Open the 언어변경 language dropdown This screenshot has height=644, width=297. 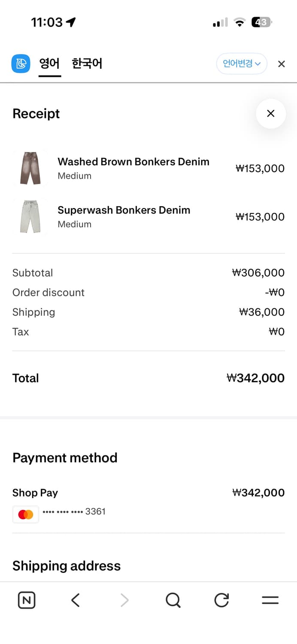pyautogui.click(x=242, y=64)
